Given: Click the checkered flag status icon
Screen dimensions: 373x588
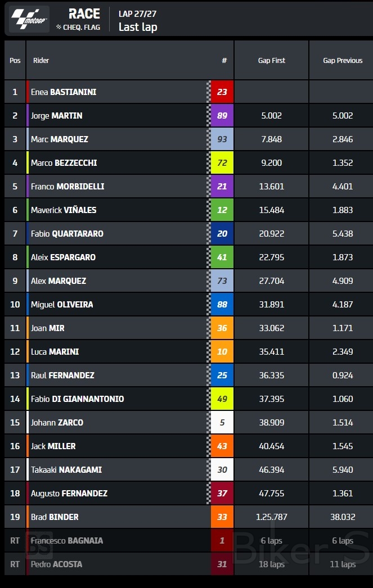Looking at the screenshot, I should tap(59, 27).
